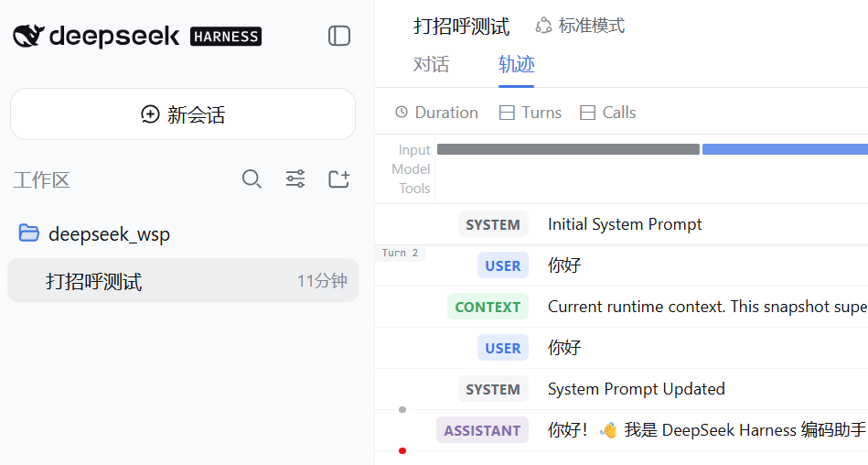Image resolution: width=868 pixels, height=465 pixels.
Task: Switch to the 对话 tab
Action: coord(431,65)
